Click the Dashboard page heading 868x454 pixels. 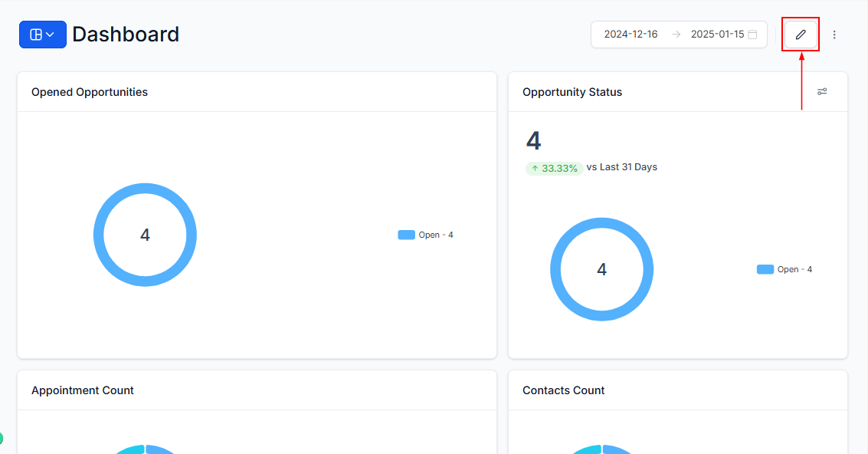coord(126,35)
